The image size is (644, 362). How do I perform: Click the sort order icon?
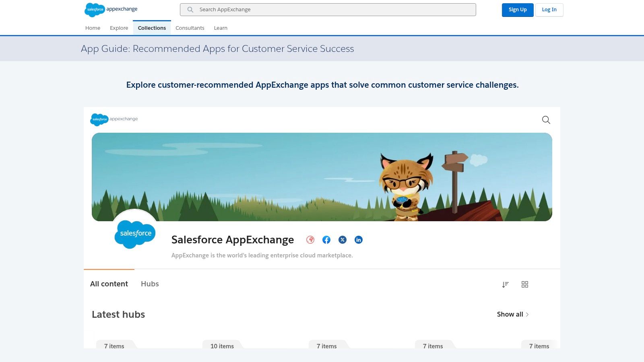tap(506, 284)
